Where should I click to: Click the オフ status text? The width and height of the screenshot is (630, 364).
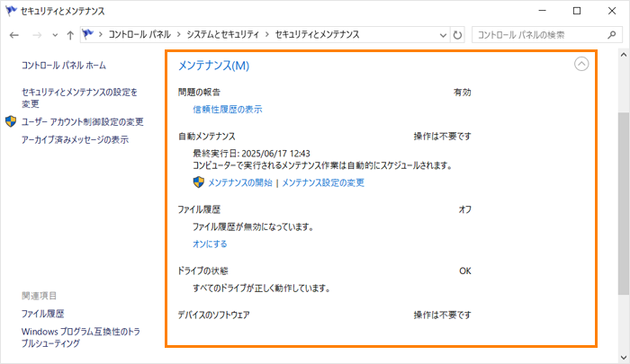click(x=465, y=209)
